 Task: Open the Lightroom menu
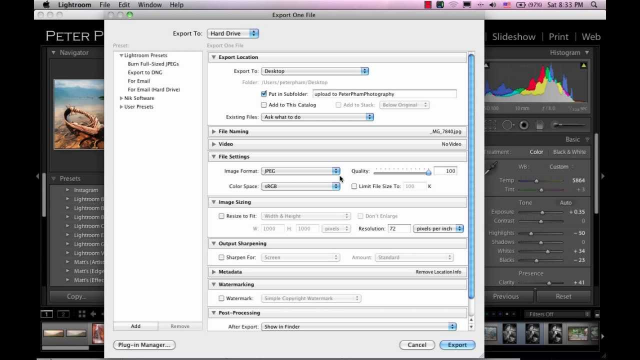(75, 5)
